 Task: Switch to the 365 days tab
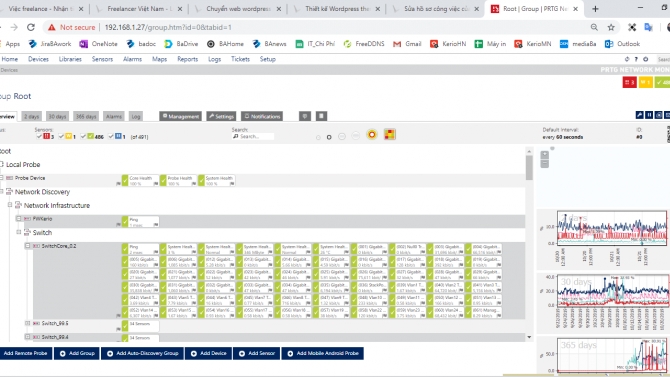[x=86, y=116]
